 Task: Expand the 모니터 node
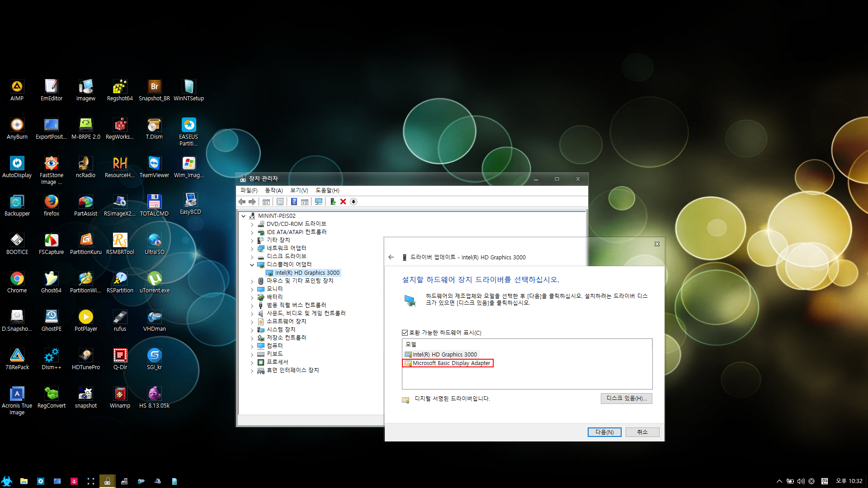tap(252, 289)
